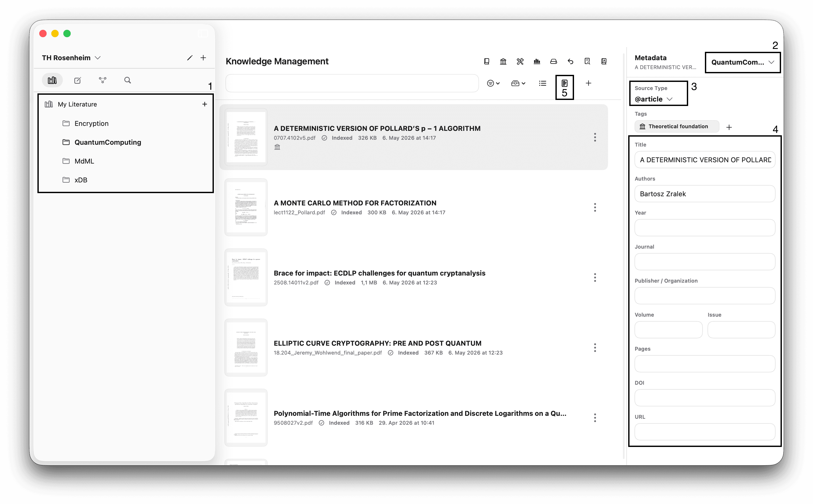Open more options for Brace for impact paper
This screenshot has width=813, height=504.
click(595, 278)
